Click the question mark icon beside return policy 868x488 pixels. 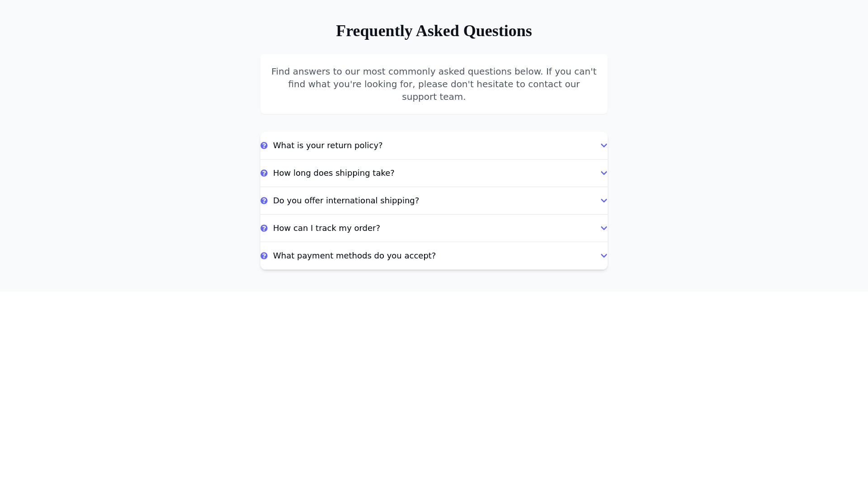264,145
